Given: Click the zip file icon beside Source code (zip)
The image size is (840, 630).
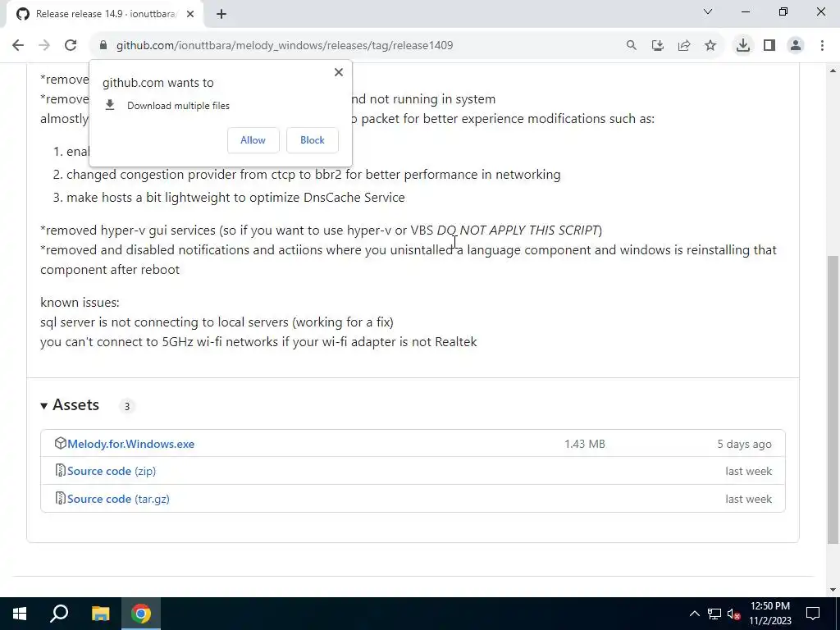Looking at the screenshot, I should [x=60, y=470].
